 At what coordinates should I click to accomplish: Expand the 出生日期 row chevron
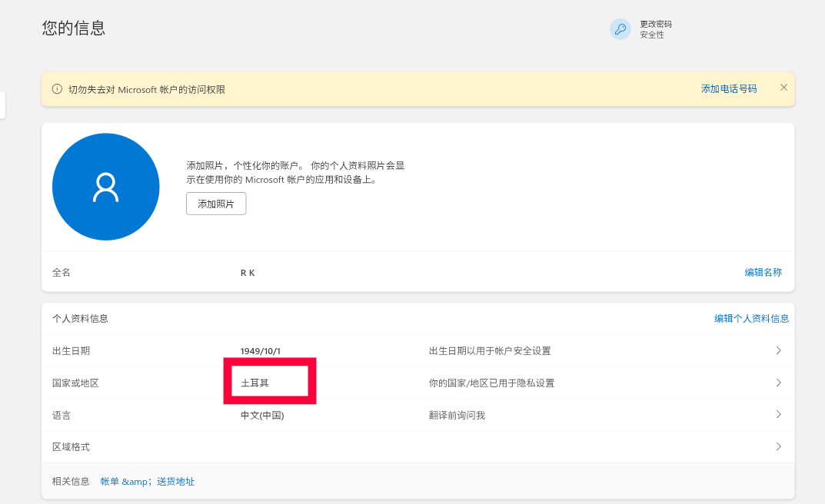778,350
